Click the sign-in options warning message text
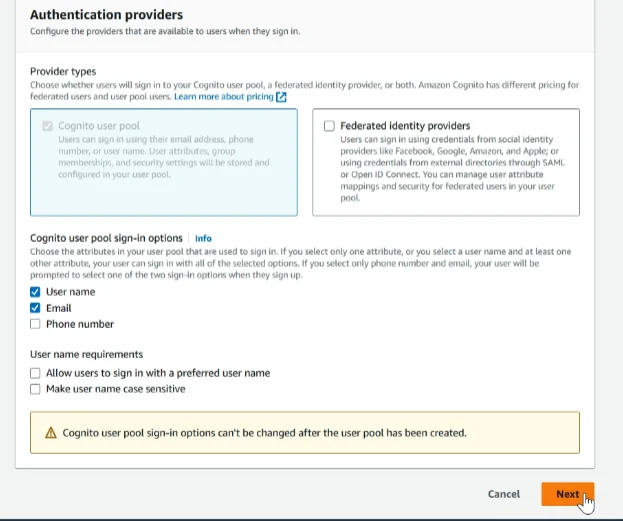623x521 pixels. coord(265,433)
